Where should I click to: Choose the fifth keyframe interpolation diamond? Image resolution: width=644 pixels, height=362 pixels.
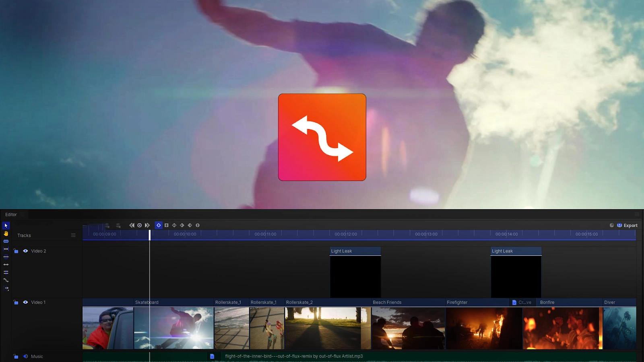tap(190, 225)
